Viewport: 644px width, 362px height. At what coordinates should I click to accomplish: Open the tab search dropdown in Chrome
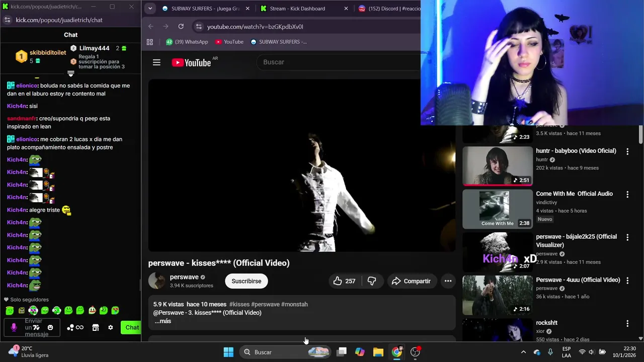[150, 9]
